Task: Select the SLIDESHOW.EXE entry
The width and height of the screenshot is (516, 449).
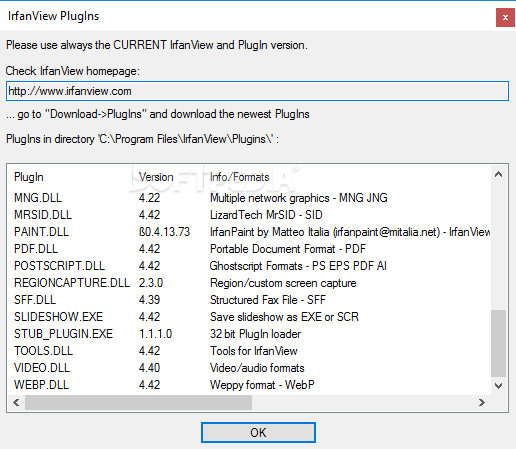Action: (x=249, y=317)
